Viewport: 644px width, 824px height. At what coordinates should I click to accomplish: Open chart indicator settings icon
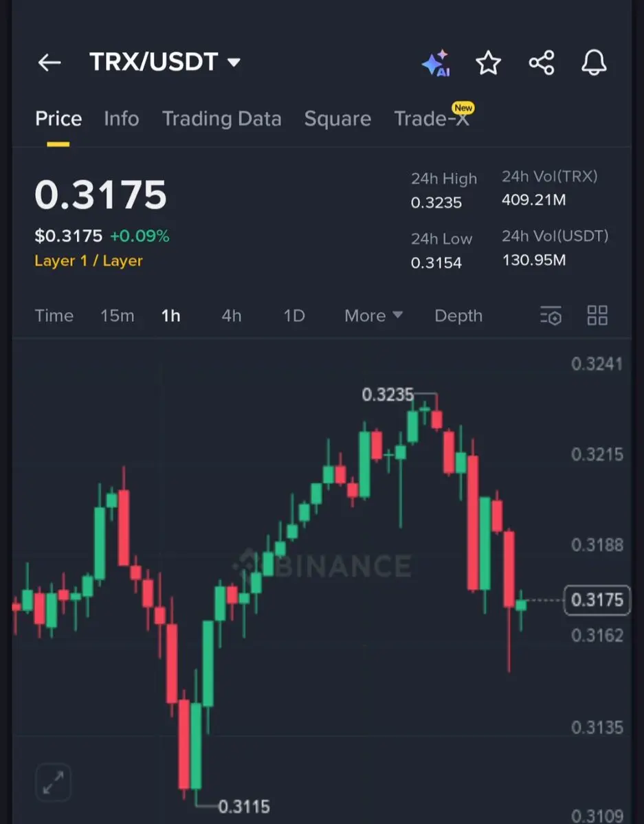point(551,316)
